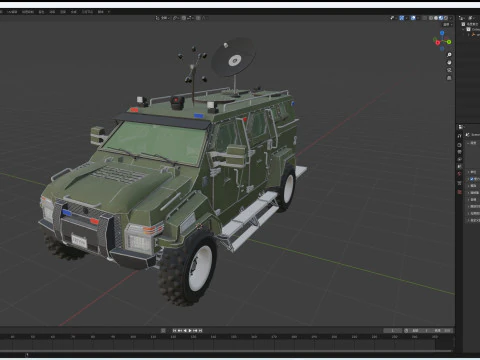Open the Texture properties checker tab

click(x=459, y=192)
